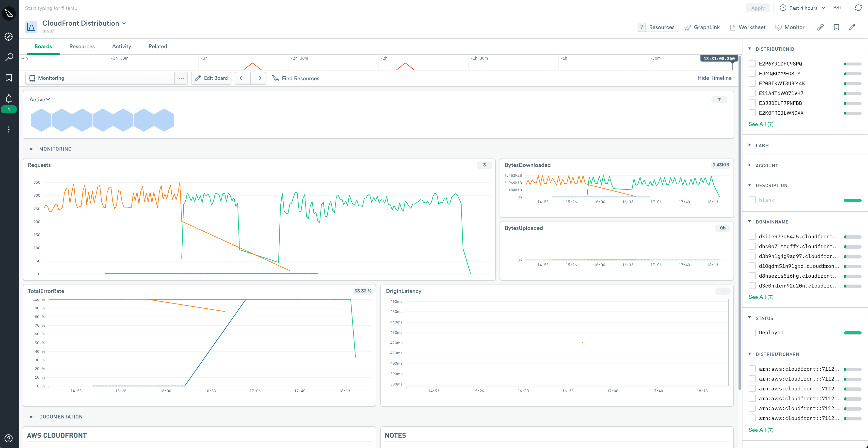Open the Active grouping dropdown

click(x=40, y=100)
